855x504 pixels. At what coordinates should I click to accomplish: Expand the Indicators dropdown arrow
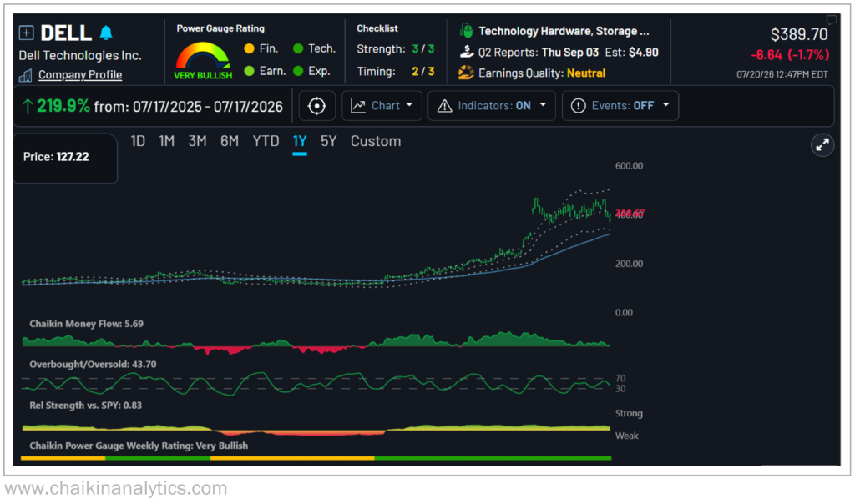(543, 105)
